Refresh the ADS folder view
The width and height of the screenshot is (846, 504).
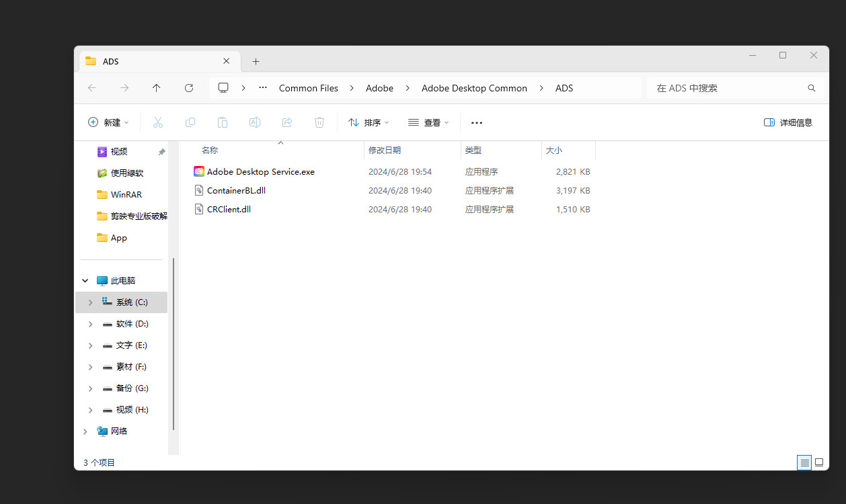189,88
